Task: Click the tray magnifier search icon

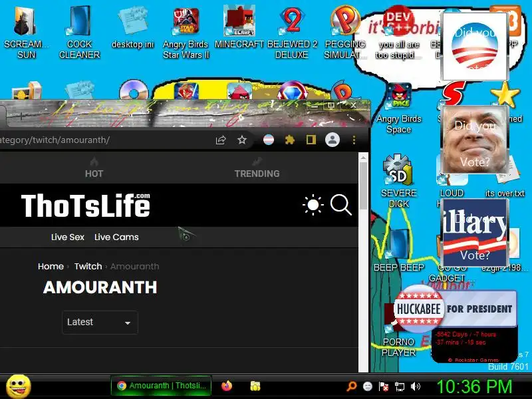Action: 352,386
